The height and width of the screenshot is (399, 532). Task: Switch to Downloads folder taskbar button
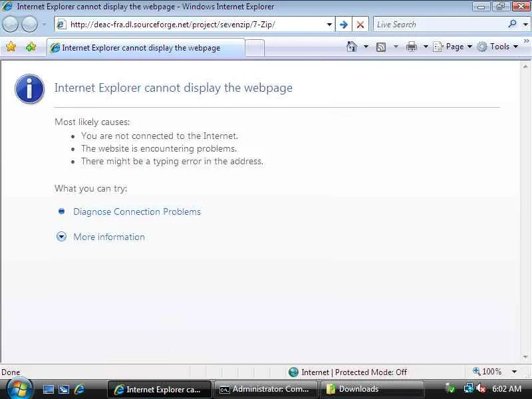372,389
